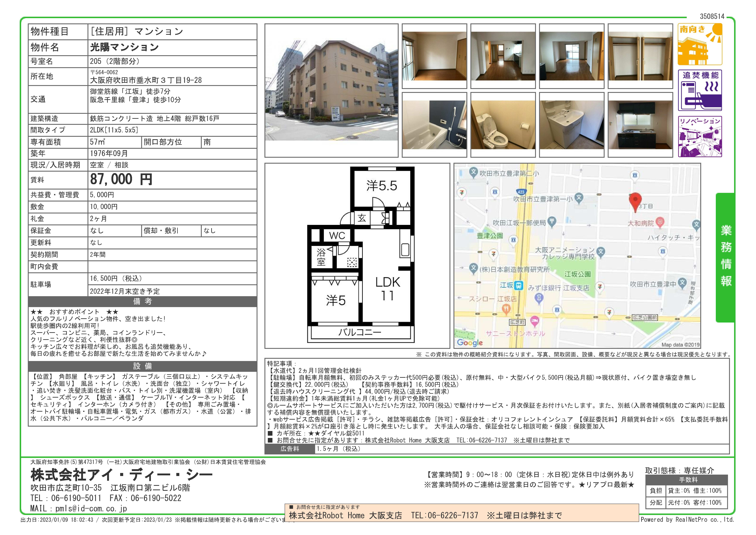Click the 現況 value 空室 / 相談

109,165
